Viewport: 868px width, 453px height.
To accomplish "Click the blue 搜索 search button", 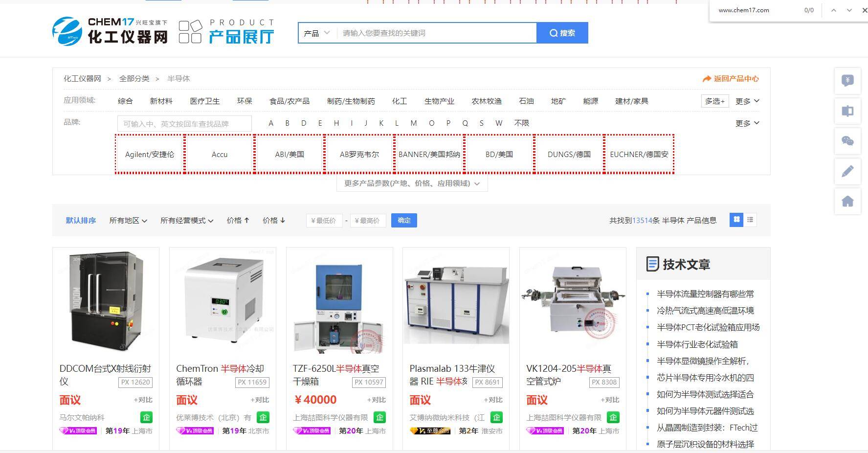I will [562, 33].
